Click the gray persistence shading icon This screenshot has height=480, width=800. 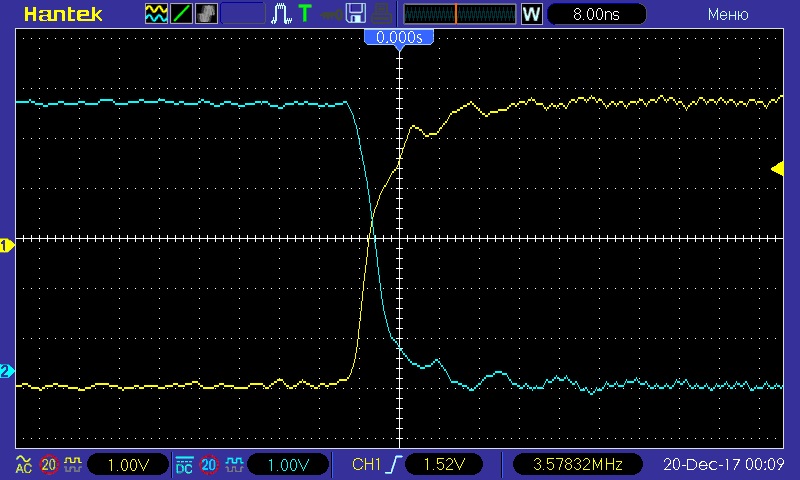[x=206, y=14]
